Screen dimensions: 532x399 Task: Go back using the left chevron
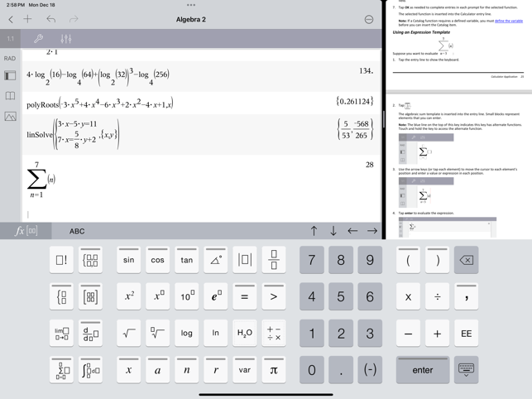11,19
